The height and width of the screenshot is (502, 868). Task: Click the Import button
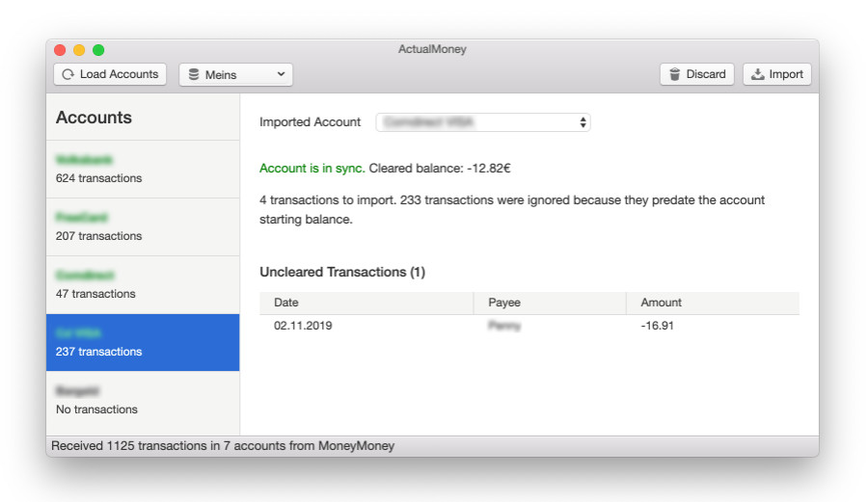(x=776, y=74)
